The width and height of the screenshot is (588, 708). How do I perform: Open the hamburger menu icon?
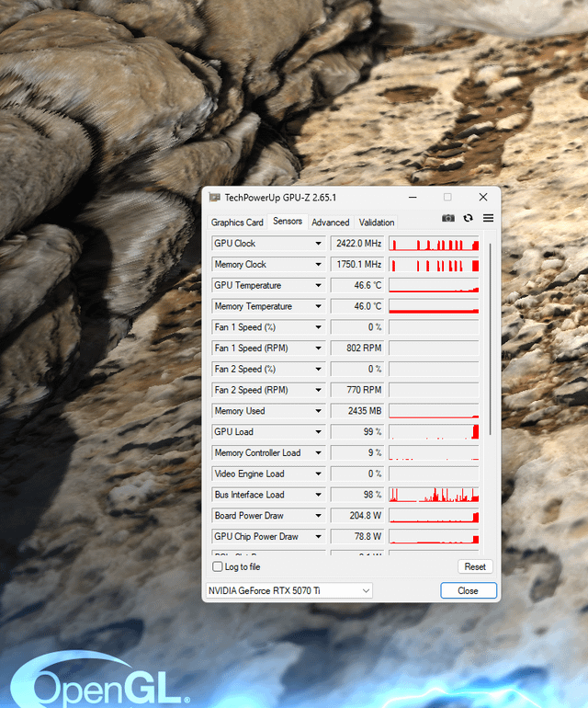click(488, 218)
